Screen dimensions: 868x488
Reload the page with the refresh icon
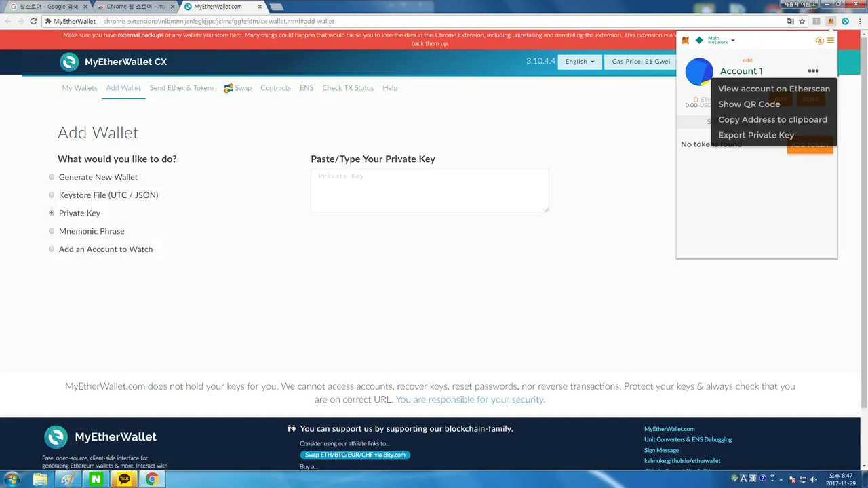tap(33, 21)
